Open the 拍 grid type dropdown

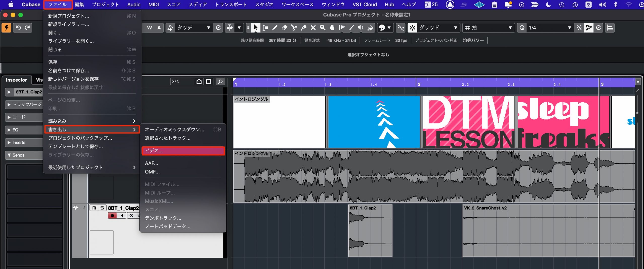[488, 28]
